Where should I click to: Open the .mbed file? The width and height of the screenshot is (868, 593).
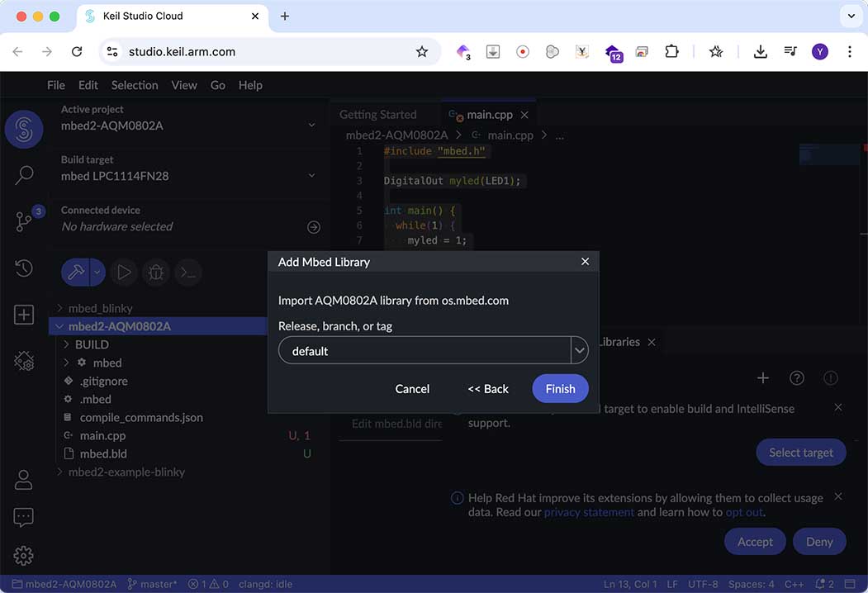(95, 399)
